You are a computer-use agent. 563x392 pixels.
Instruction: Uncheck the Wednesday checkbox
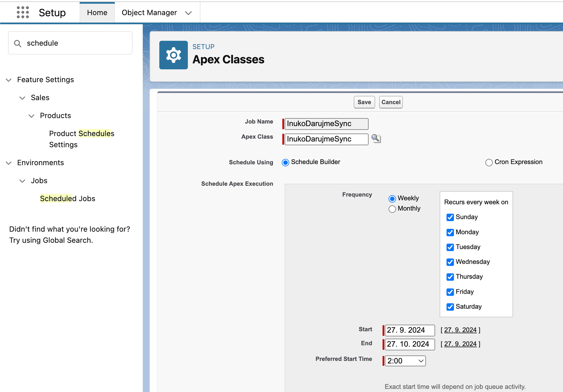450,262
